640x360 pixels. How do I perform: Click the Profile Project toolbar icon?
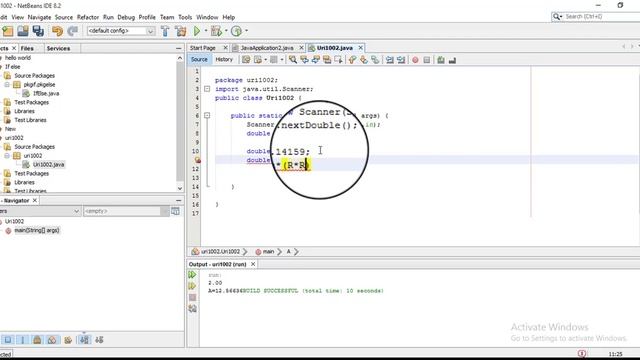[236, 31]
